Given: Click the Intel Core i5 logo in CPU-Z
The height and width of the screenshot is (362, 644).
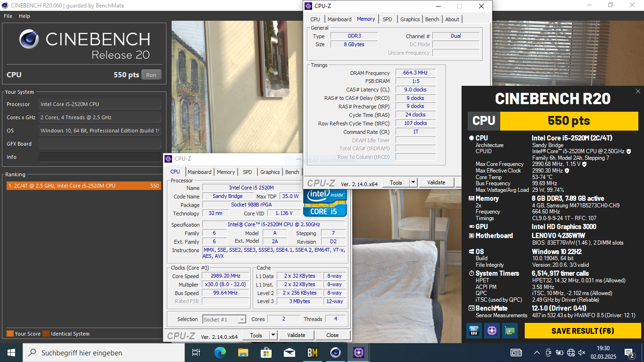Looking at the screenshot, I should pos(325,203).
